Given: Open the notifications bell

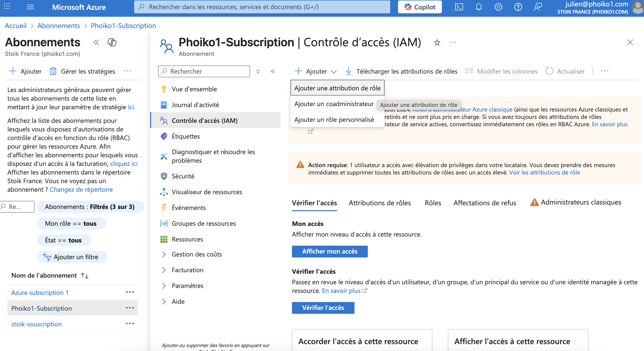Looking at the screenshot, I should point(479,7).
